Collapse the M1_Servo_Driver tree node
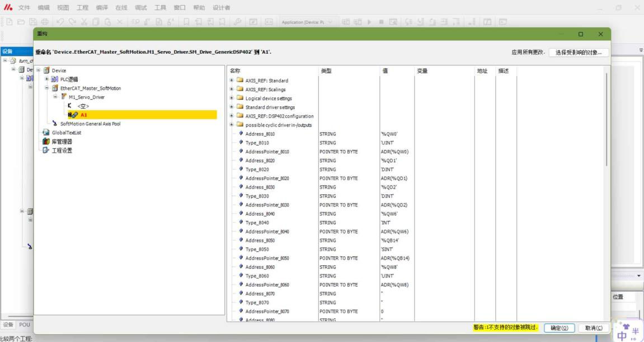The image size is (644, 342). point(56,97)
